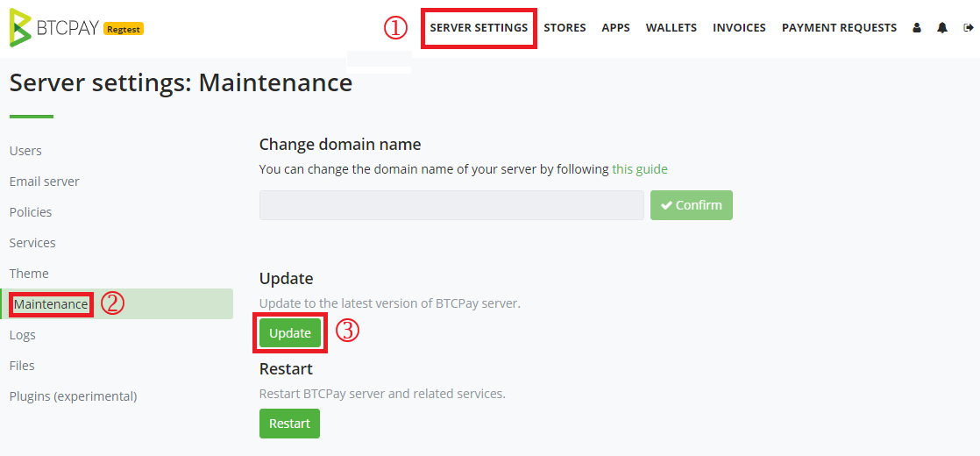Image resolution: width=980 pixels, height=456 pixels.
Task: Click into the domain name input field
Action: point(451,205)
